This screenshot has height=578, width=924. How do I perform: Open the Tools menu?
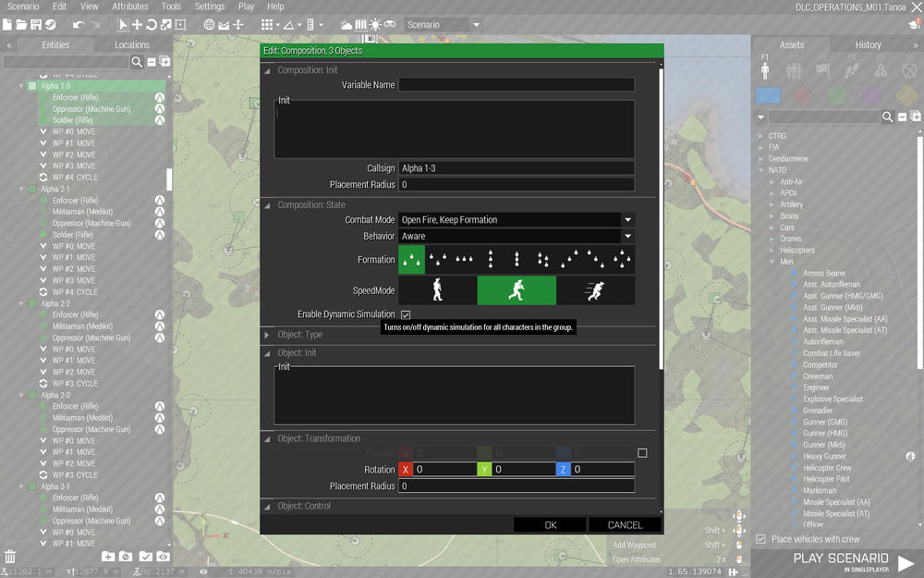click(170, 6)
